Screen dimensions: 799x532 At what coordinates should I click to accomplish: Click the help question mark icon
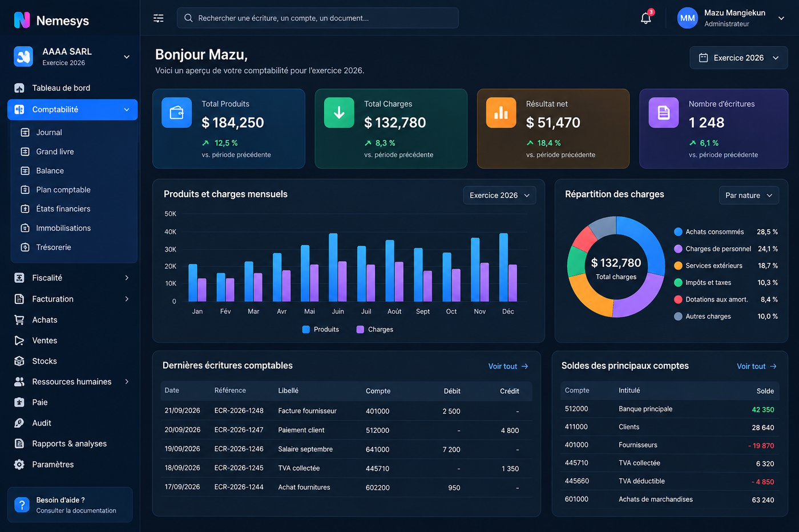[22, 505]
